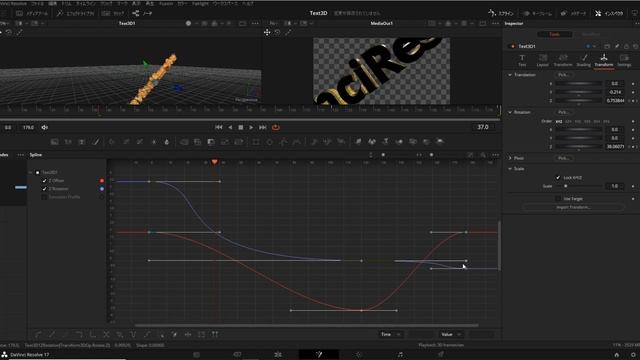Add a Merge 3D node
Viewport: 640px width, 360px height.
coord(399,142)
